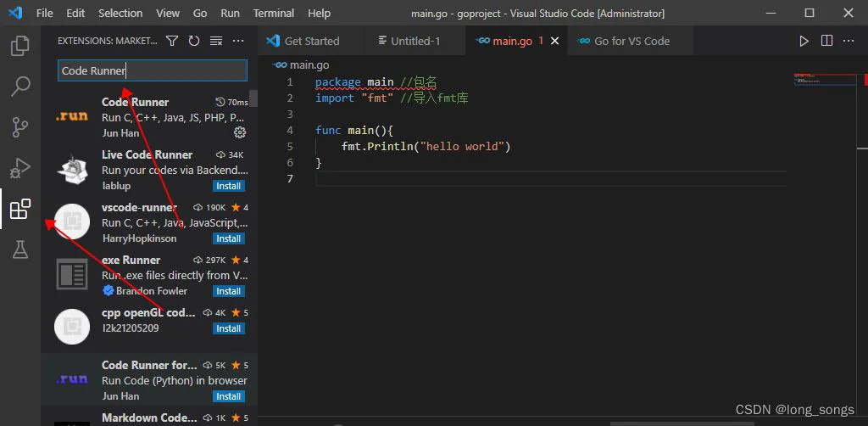This screenshot has width=868, height=426.
Task: Switch to the Get Started tab
Action: pyautogui.click(x=311, y=41)
